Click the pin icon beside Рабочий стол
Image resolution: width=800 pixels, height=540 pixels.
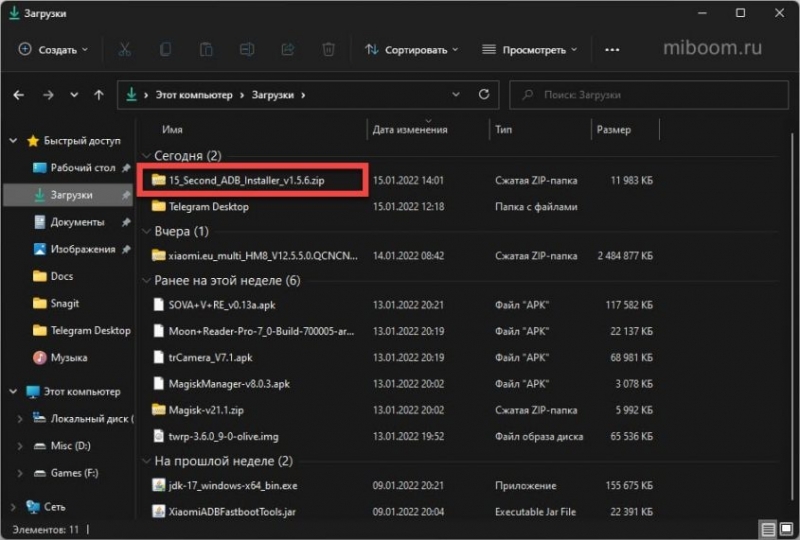[x=126, y=168]
